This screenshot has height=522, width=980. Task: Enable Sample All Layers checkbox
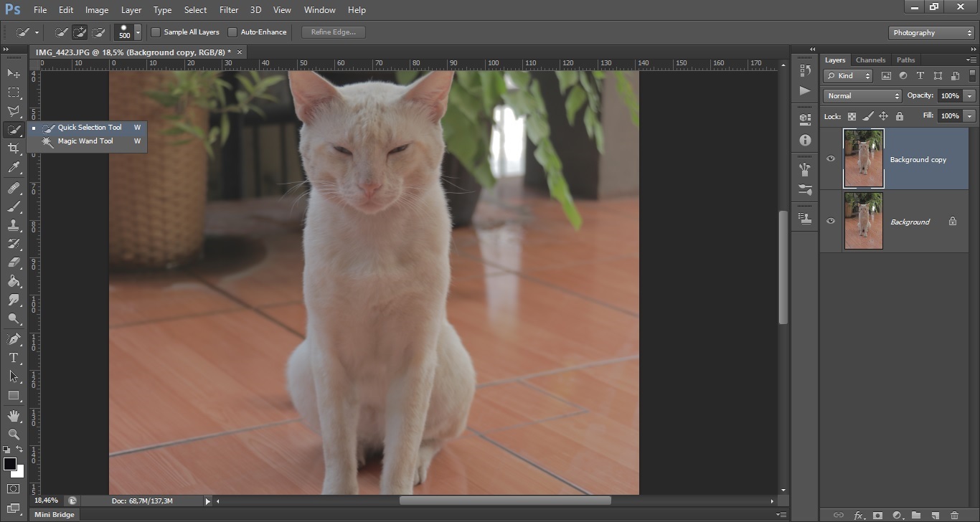pos(156,32)
